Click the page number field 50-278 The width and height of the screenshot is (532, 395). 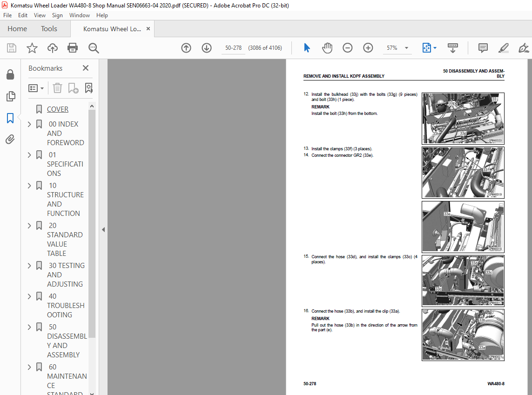click(234, 48)
